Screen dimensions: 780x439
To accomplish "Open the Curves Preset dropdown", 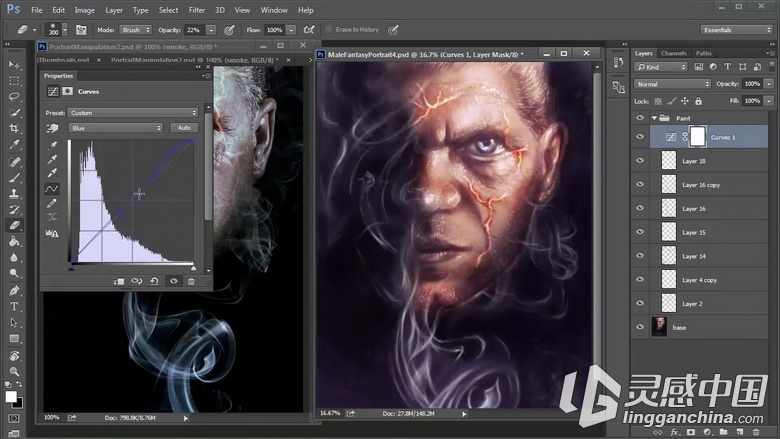I will pos(133,113).
